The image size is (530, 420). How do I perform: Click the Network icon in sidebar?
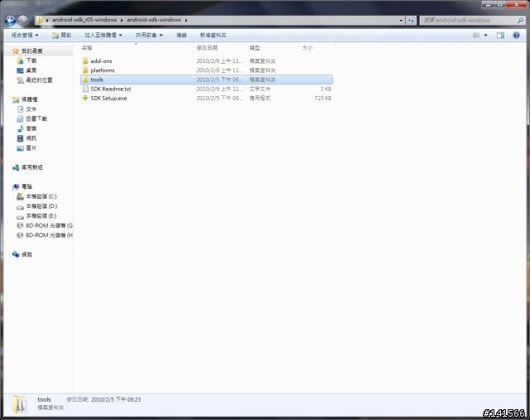coord(16,254)
